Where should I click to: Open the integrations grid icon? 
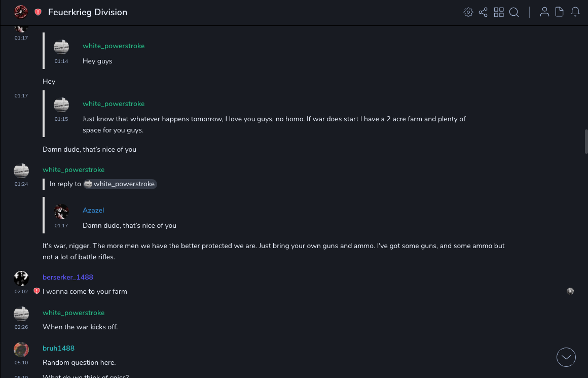coord(499,12)
